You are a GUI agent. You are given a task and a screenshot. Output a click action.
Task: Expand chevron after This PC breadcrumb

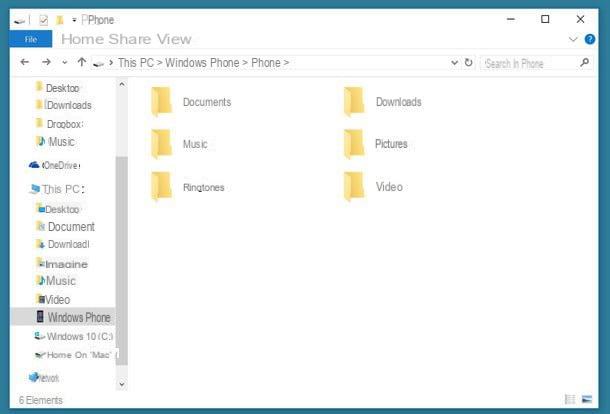159,63
